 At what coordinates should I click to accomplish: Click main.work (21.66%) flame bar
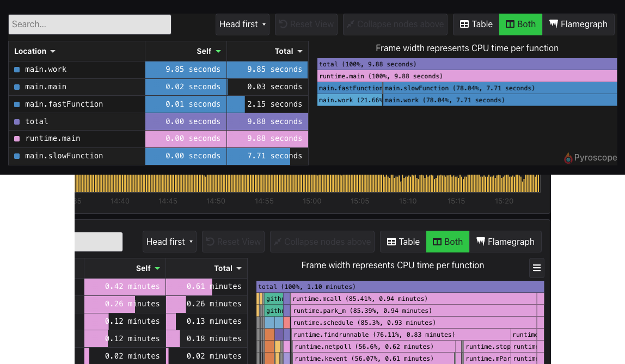[350, 100]
